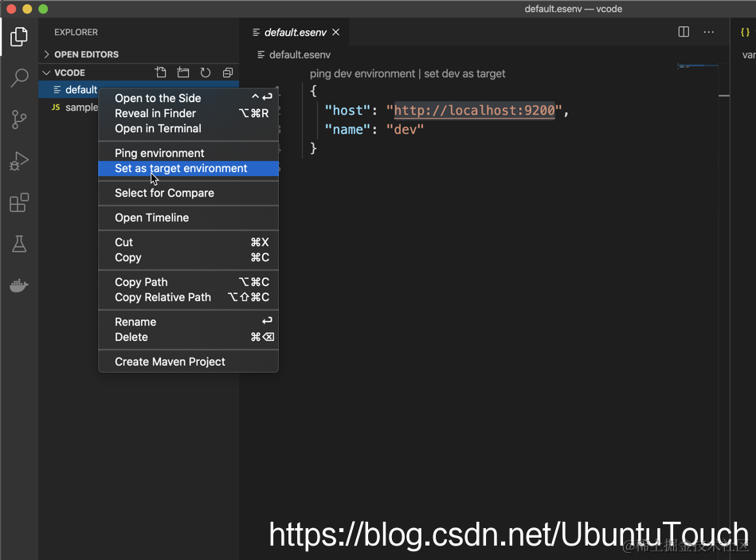Choose Delete from context menu
The height and width of the screenshot is (560, 756).
pos(189,337)
